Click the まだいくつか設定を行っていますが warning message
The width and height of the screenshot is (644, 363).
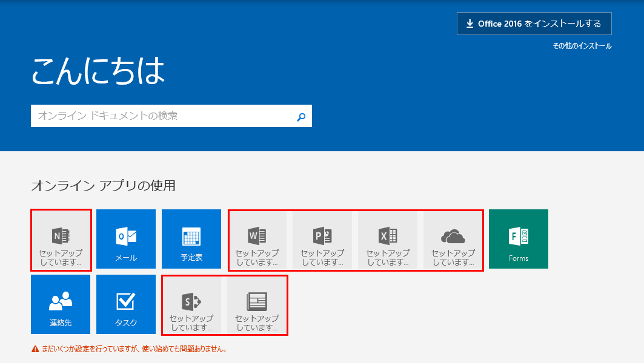pyautogui.click(x=134, y=349)
